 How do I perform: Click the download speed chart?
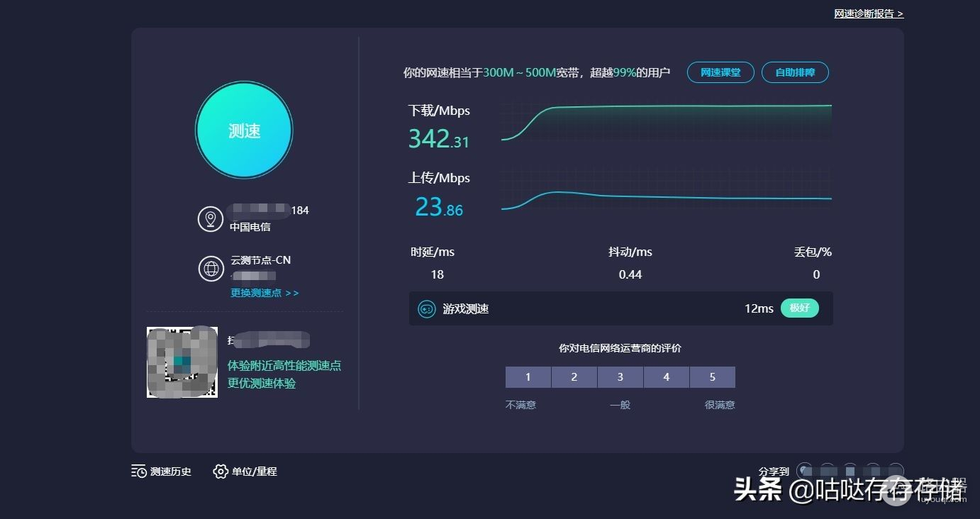point(667,122)
